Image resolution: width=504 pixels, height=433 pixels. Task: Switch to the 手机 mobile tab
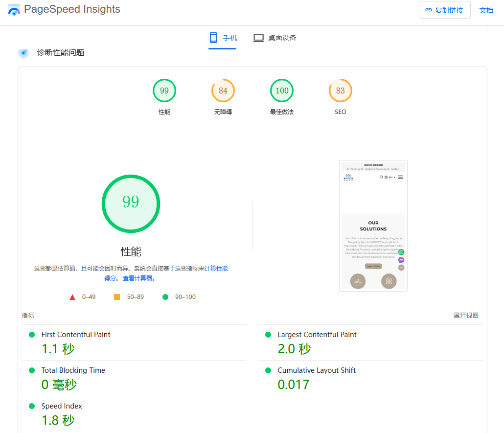click(x=223, y=38)
